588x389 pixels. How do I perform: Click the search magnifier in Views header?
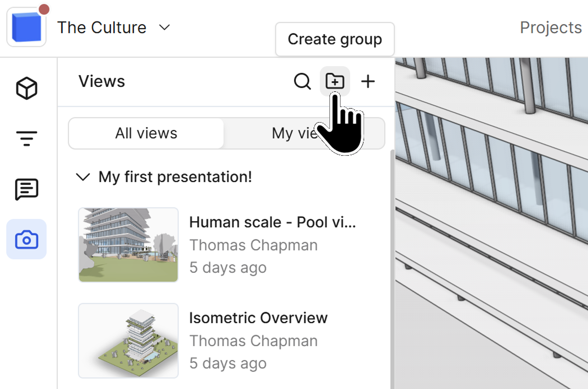click(x=302, y=81)
